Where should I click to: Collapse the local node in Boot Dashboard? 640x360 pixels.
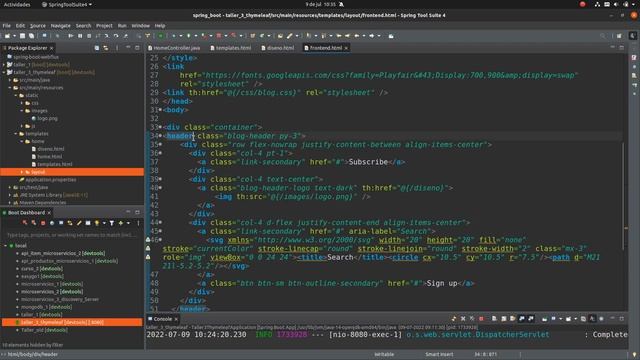6,246
